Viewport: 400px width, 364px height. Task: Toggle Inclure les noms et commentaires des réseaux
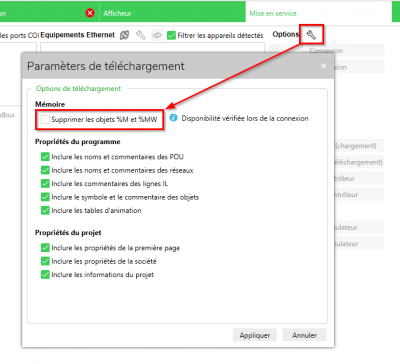tap(45, 170)
